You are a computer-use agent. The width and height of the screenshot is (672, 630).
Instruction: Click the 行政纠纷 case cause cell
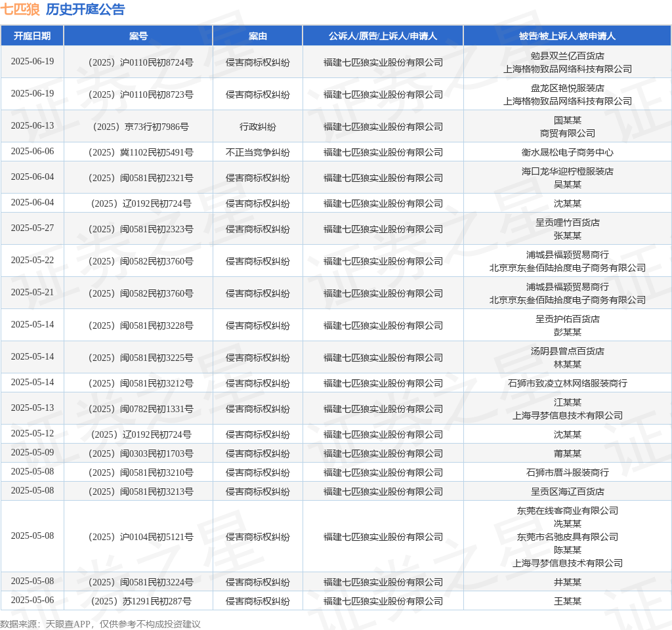(257, 127)
